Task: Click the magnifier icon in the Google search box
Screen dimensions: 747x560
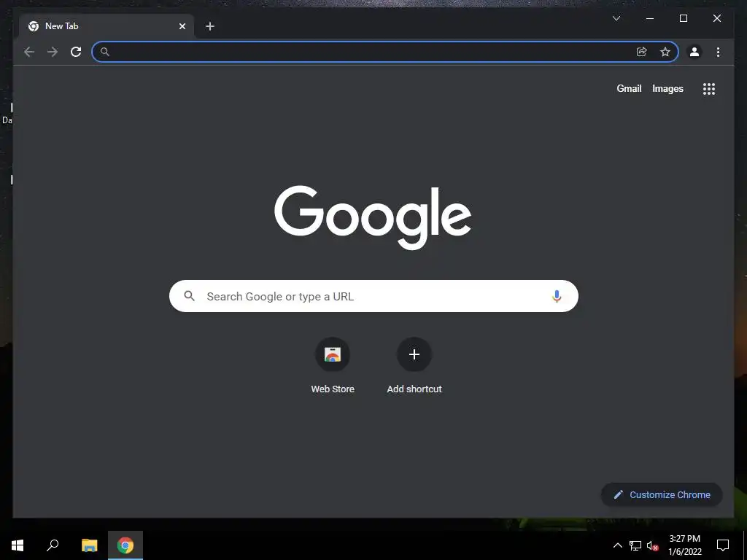Action: (x=189, y=296)
